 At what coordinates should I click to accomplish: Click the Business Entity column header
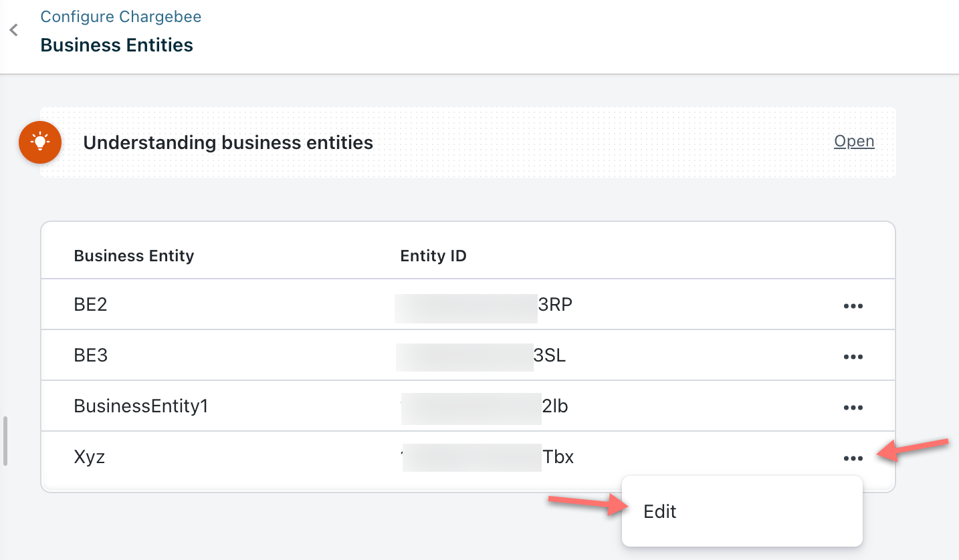click(134, 256)
